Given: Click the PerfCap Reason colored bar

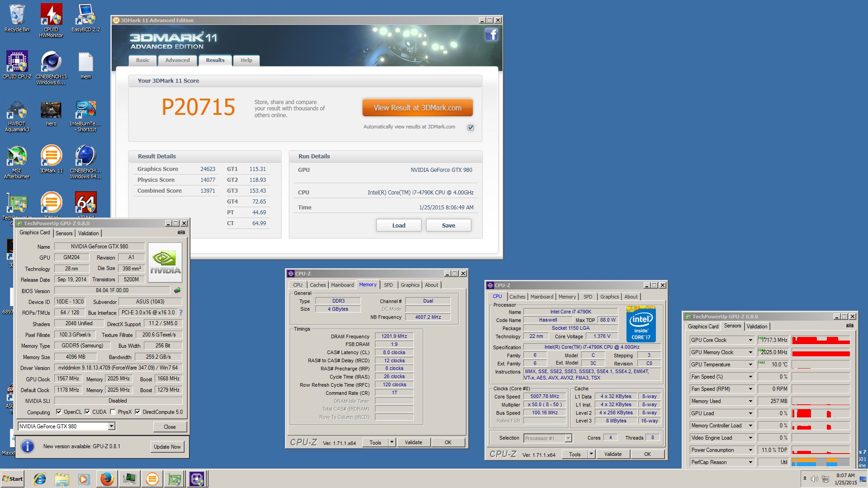Looking at the screenshot, I should (821, 462).
